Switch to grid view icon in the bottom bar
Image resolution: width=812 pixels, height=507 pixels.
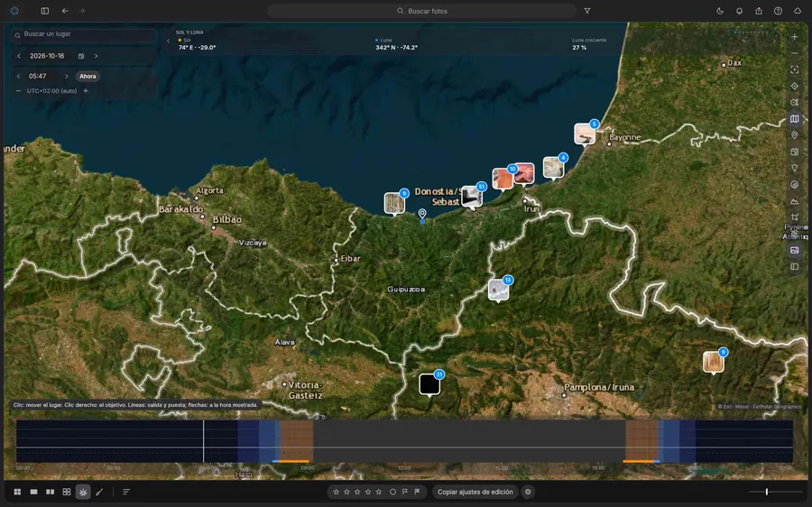tap(17, 492)
